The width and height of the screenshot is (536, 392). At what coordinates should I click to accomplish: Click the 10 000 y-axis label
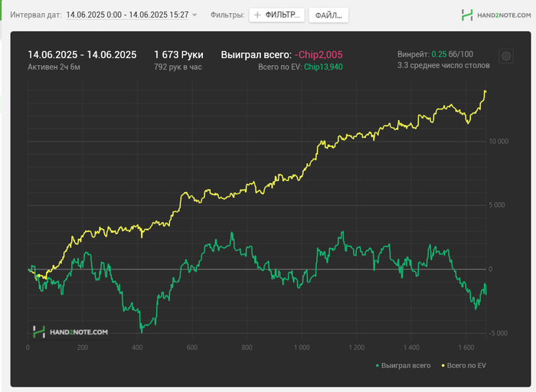pyautogui.click(x=498, y=142)
